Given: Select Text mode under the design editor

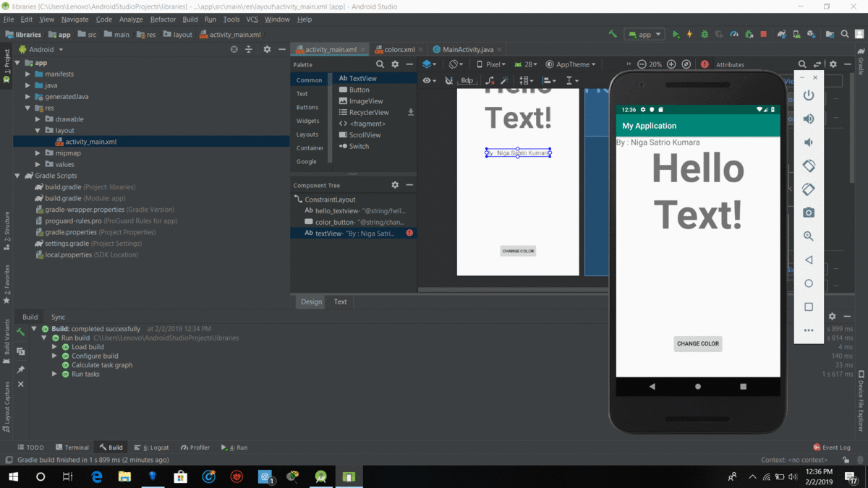Looking at the screenshot, I should pyautogui.click(x=339, y=301).
